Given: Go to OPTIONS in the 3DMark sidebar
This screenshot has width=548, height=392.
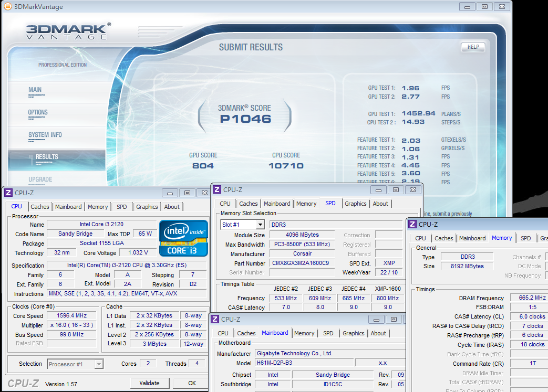Looking at the screenshot, I should click(38, 112).
